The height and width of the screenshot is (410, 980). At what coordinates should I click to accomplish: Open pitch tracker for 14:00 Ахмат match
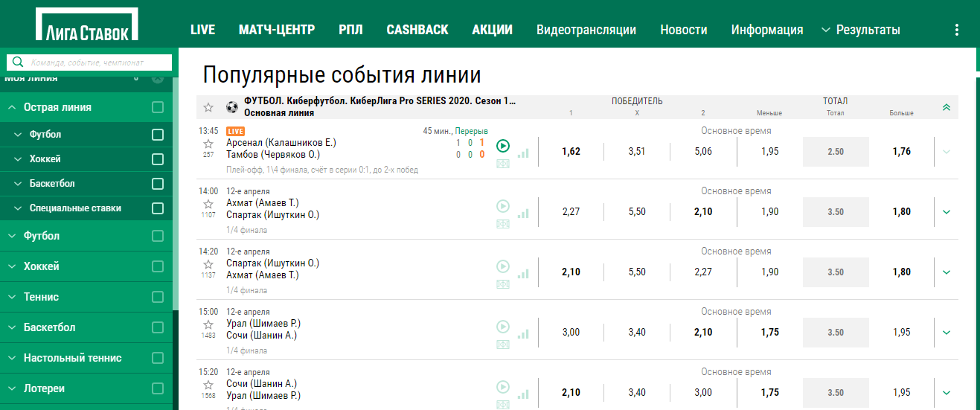(x=503, y=224)
